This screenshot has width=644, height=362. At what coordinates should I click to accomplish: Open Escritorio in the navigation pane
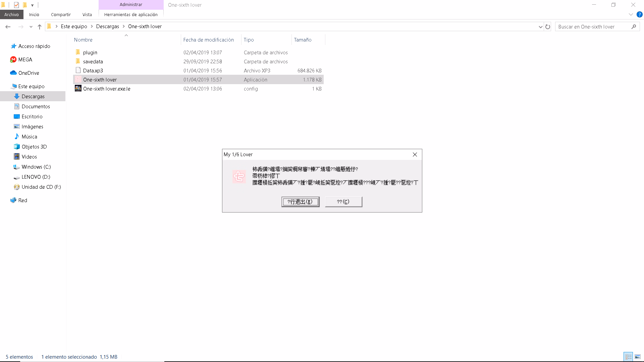click(x=32, y=117)
